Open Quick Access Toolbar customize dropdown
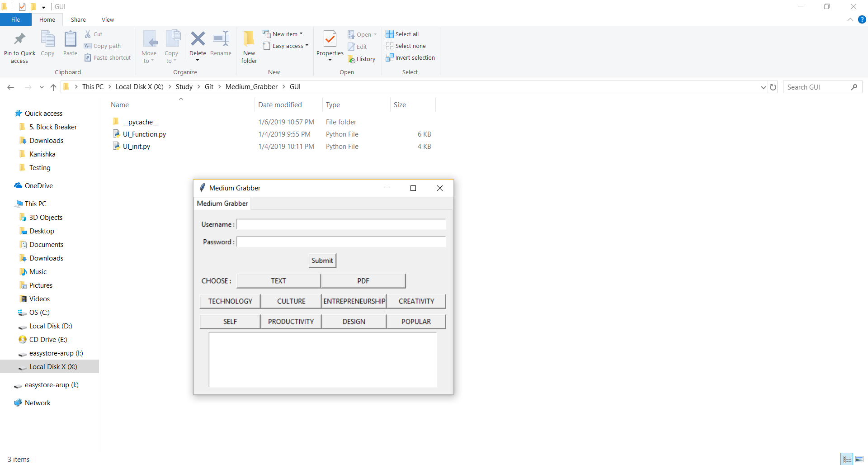Viewport: 868px width, 465px height. coord(44,7)
